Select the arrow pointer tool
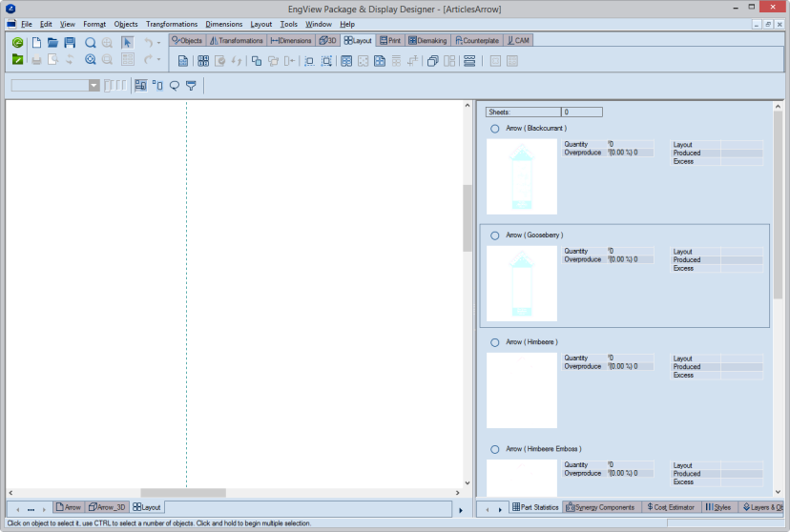790x532 pixels. (x=128, y=43)
